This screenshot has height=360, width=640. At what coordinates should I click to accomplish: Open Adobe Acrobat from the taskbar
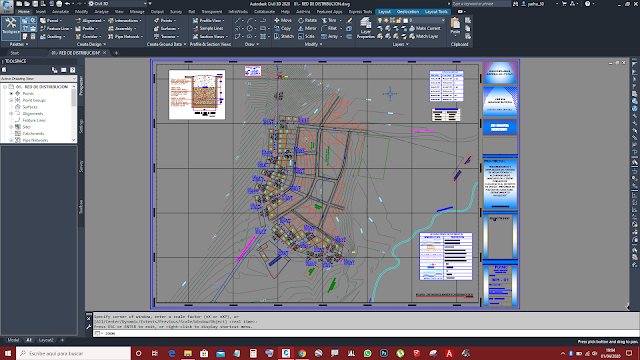click(449, 353)
